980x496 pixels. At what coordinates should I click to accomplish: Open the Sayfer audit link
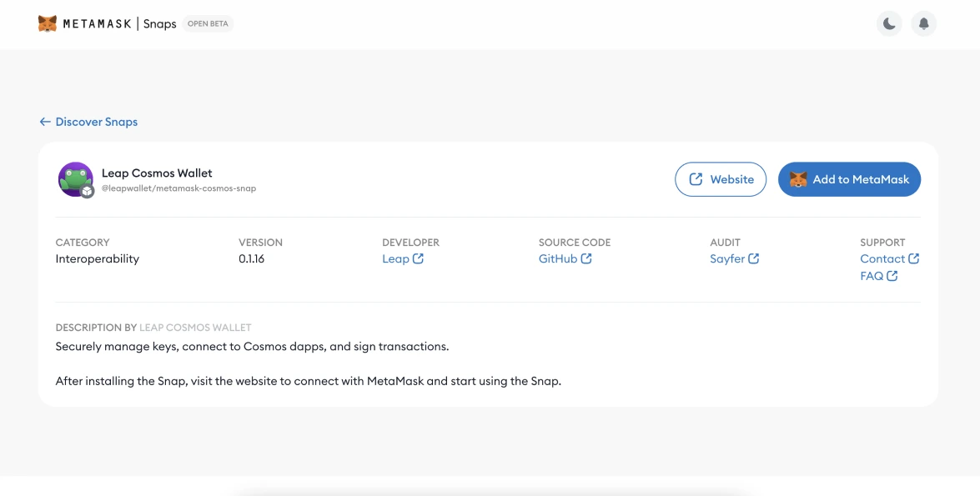[x=735, y=258]
